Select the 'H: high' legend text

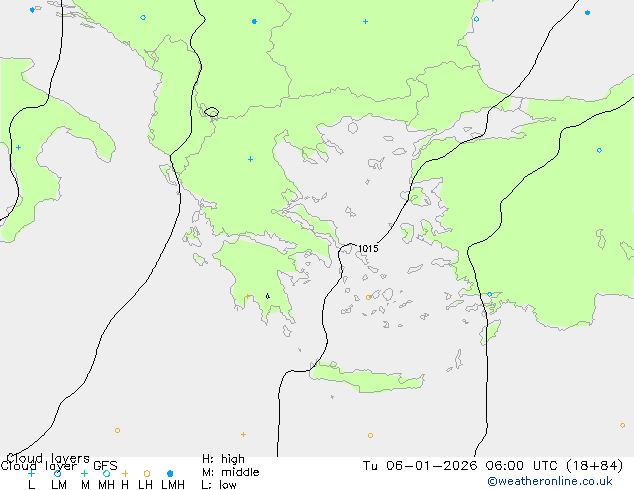click(x=223, y=459)
